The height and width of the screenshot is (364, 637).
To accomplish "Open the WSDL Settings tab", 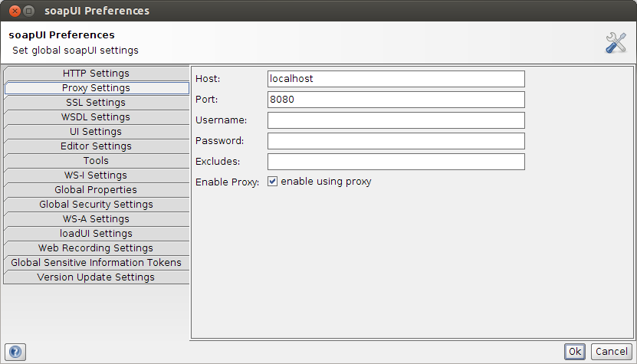I will [x=97, y=117].
